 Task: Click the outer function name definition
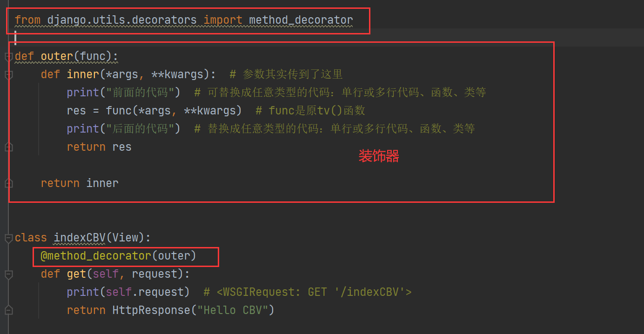coord(57,56)
